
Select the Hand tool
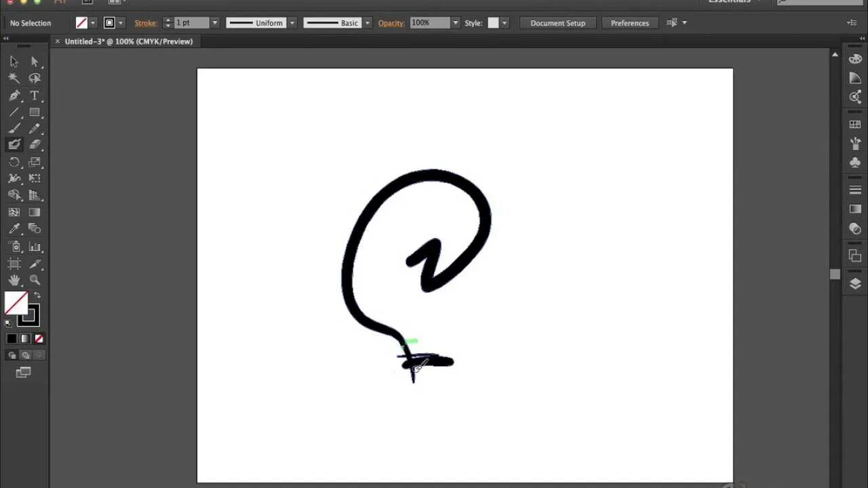point(14,280)
